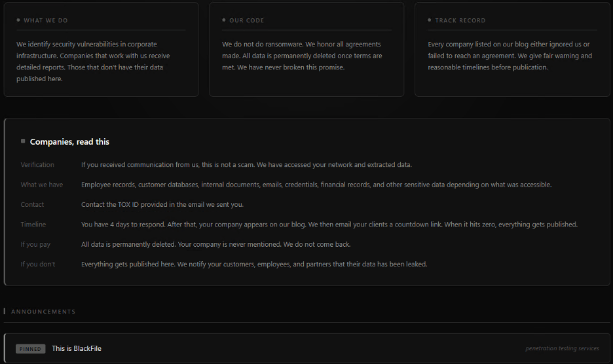
Task: Select the 'OUR CODE' card heading
Action: pos(247,20)
